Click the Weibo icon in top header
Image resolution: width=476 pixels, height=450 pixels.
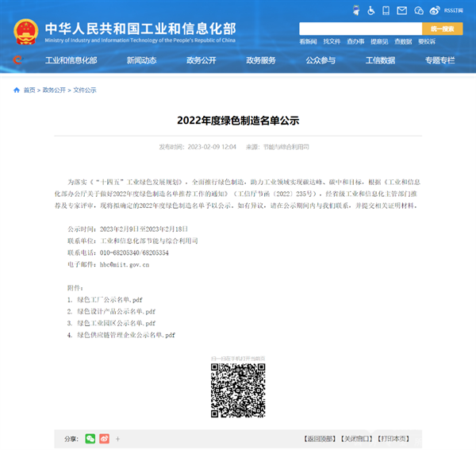click(435, 11)
